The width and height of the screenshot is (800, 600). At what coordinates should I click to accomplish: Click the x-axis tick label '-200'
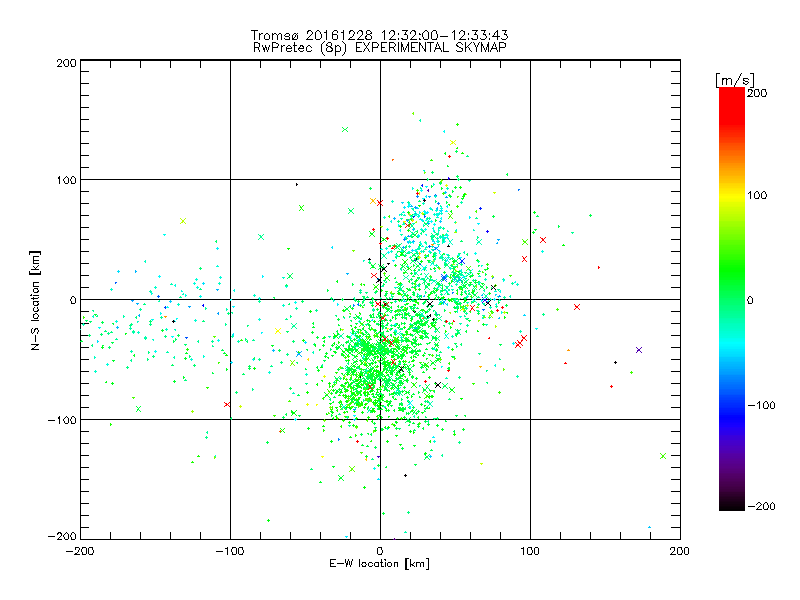tap(80, 551)
